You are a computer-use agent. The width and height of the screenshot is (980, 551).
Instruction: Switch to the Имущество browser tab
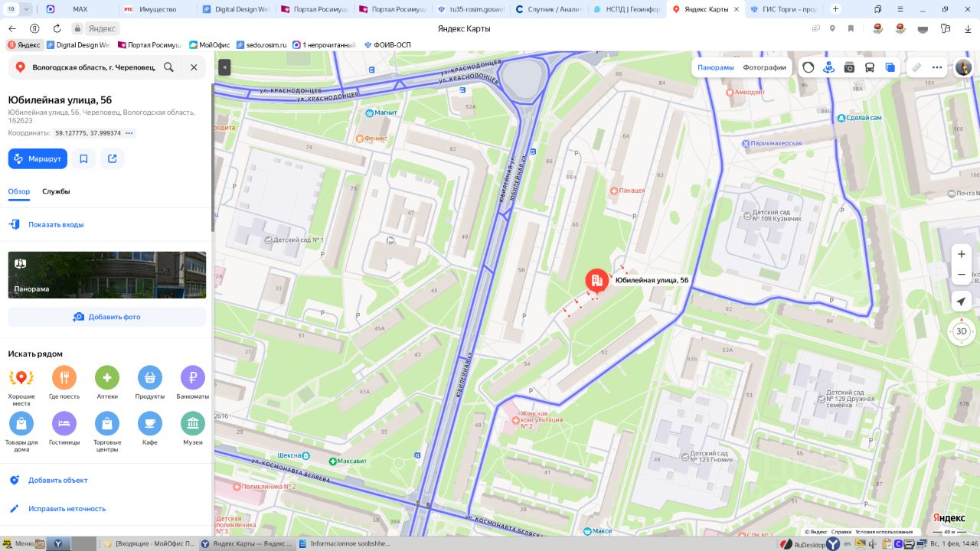158,9
